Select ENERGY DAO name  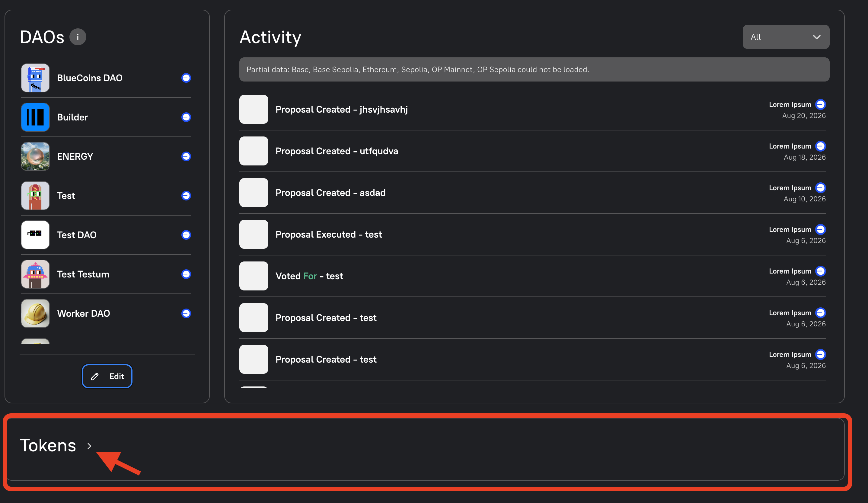coord(75,157)
